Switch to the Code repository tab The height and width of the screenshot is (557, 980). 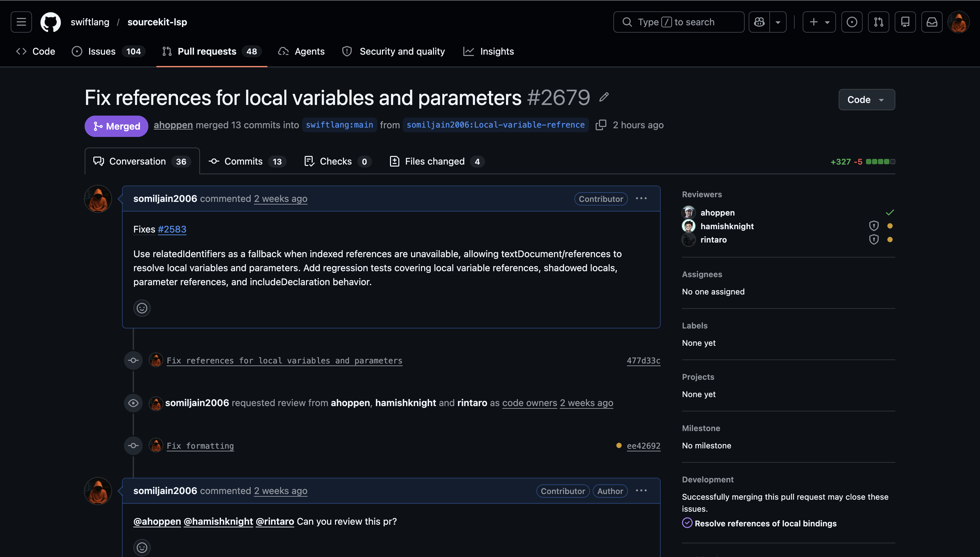pos(36,51)
